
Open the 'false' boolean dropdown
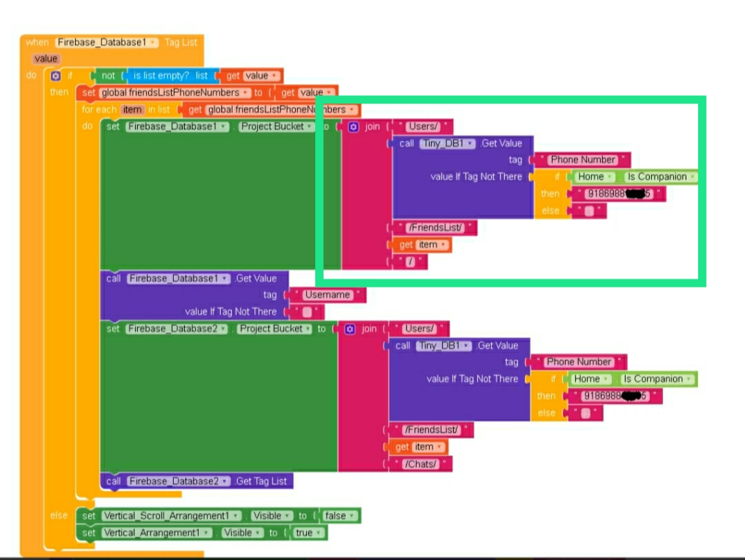click(x=339, y=516)
